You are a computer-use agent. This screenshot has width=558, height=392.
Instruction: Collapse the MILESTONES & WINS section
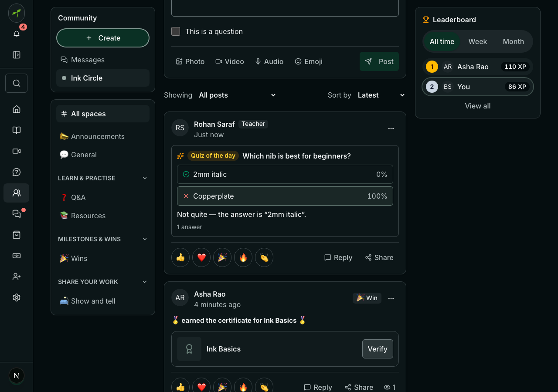coord(103,239)
